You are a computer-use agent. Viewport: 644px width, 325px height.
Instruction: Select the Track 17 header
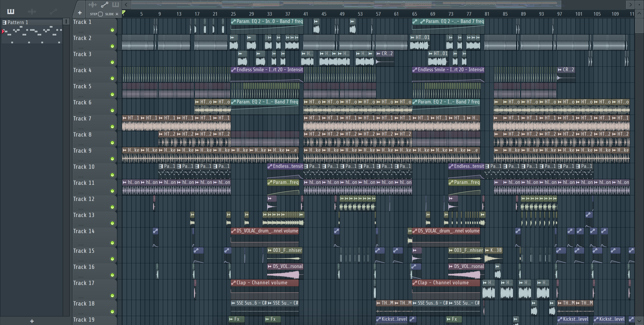tap(95, 289)
